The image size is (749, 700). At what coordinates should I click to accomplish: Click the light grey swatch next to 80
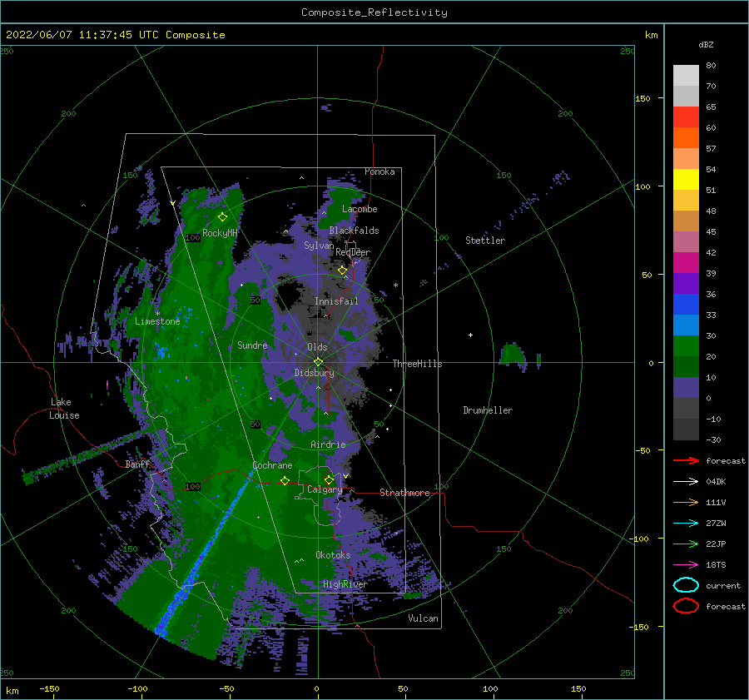tap(686, 75)
